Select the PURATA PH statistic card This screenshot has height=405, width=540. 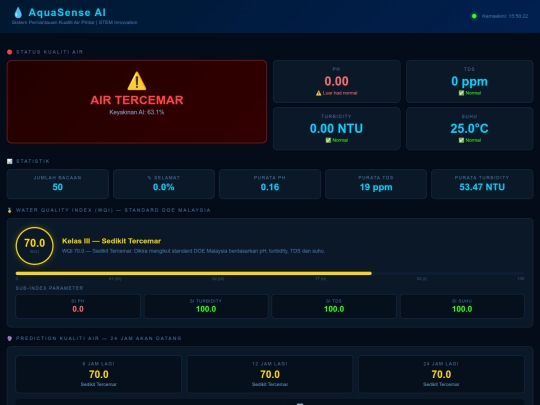pos(270,184)
